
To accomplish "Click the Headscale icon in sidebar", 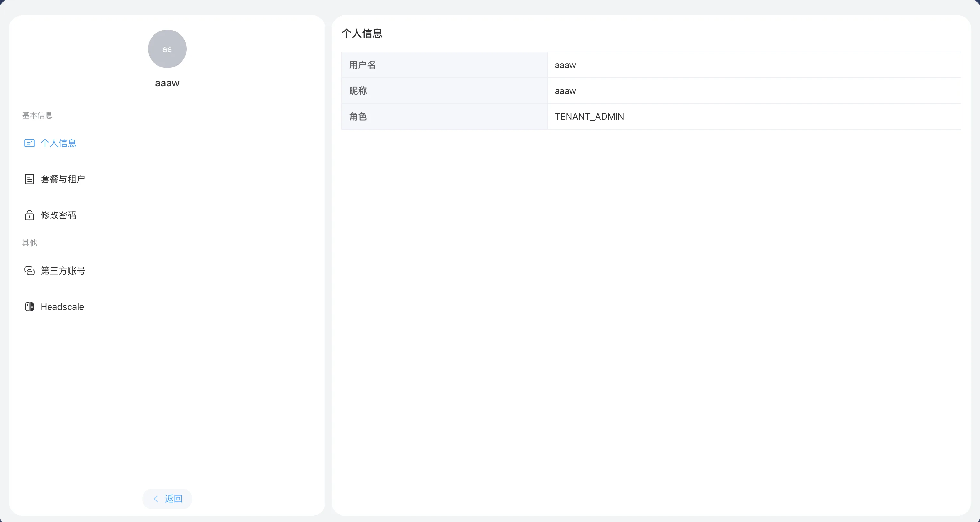I will pyautogui.click(x=29, y=307).
